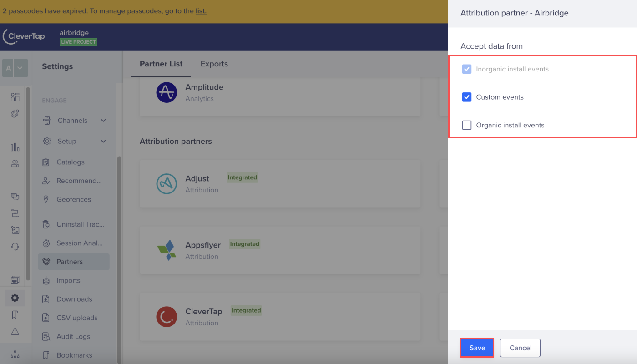Click the CleverTap Attribution partner name

point(204,312)
